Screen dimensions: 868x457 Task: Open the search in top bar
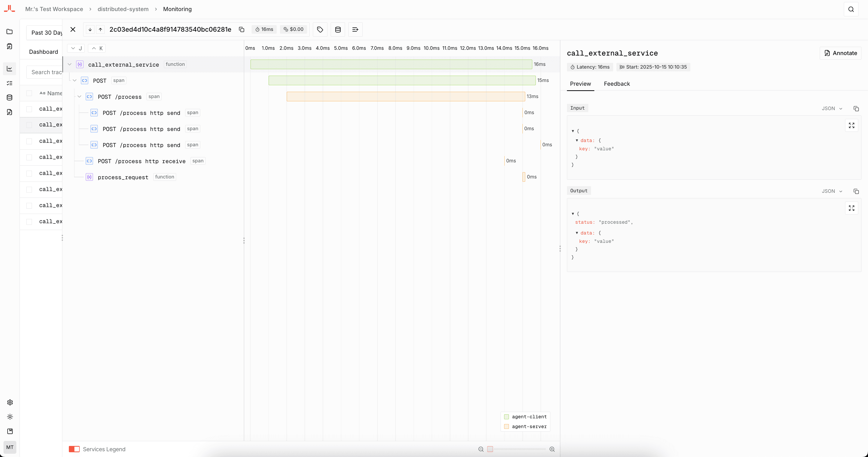tap(851, 9)
